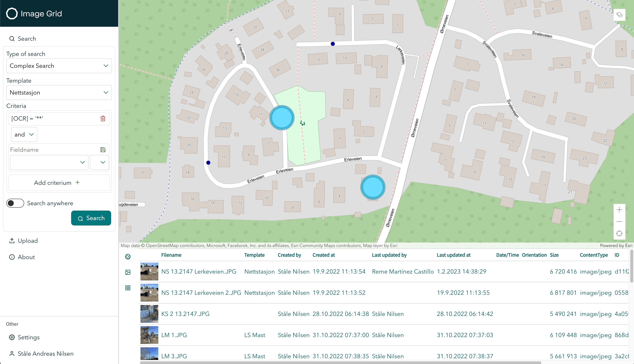Open thumbnail of NS 13.2147 Lerkeveien 2.JPG

click(149, 292)
